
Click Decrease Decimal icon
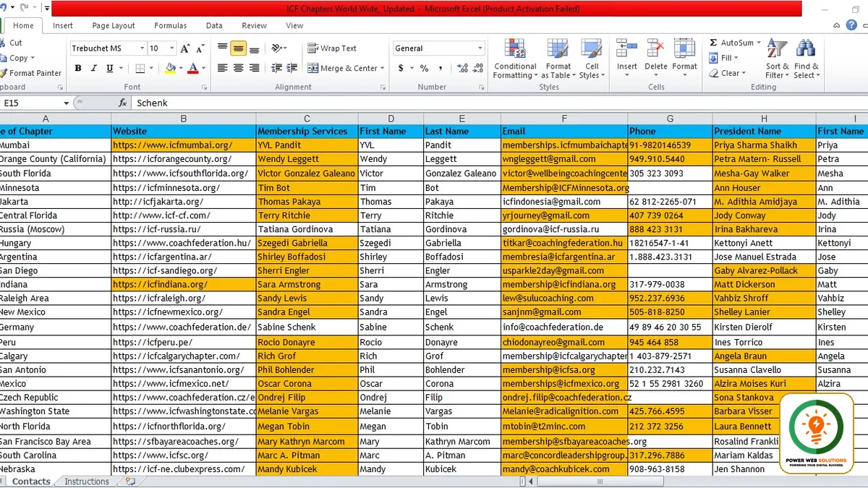tap(476, 69)
